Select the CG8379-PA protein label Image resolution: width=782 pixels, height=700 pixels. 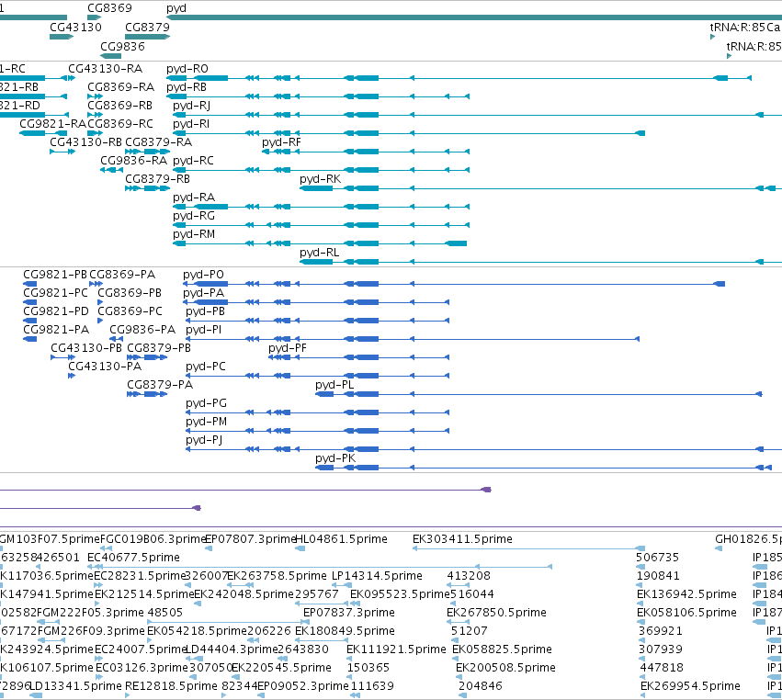point(160,385)
